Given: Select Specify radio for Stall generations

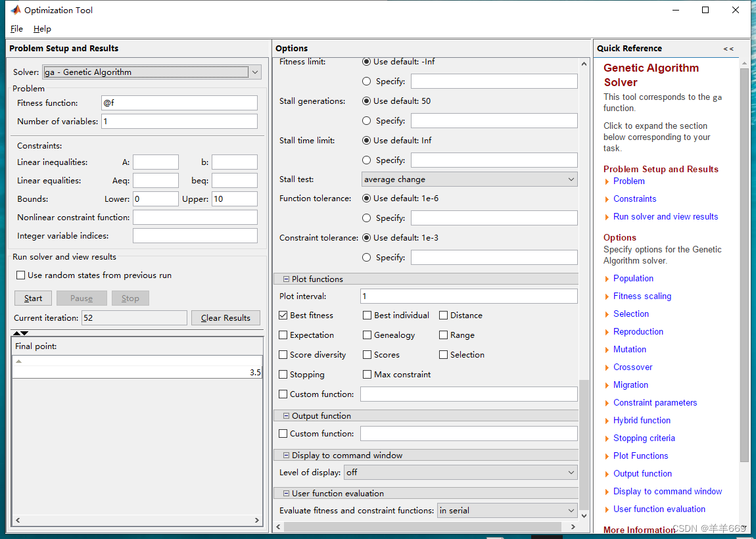Looking at the screenshot, I should (366, 121).
